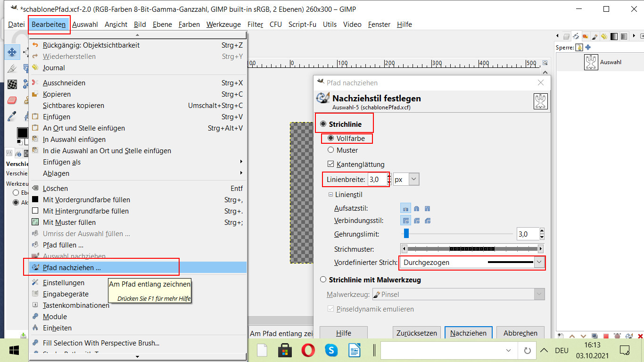Launch Opera from the taskbar
644x362 pixels.
click(x=308, y=350)
